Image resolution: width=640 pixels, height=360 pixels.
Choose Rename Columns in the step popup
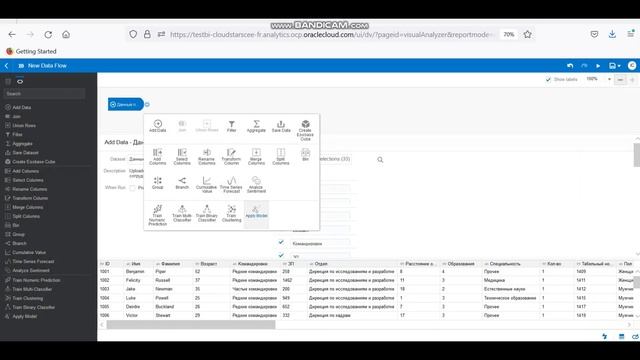pyautogui.click(x=207, y=157)
